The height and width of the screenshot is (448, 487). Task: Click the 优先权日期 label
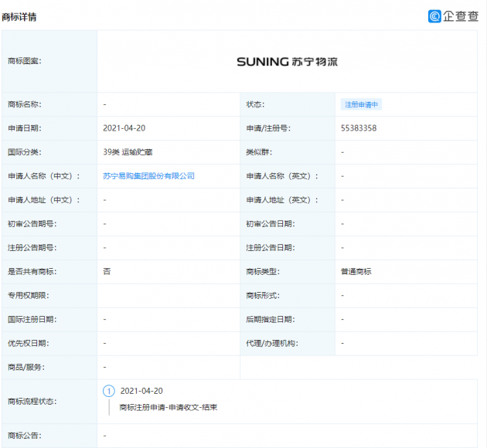[x=29, y=343]
